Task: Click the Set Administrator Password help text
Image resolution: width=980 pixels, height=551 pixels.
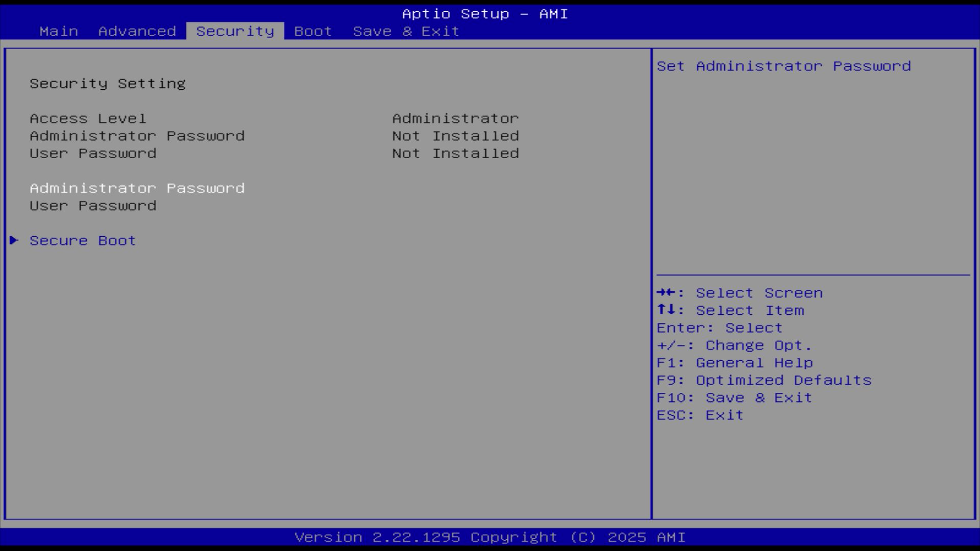Action: click(x=783, y=66)
